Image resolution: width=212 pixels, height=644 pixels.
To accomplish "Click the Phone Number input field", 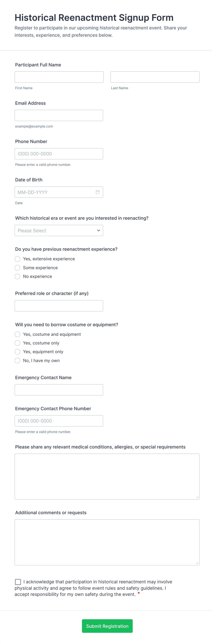I will click(x=59, y=154).
